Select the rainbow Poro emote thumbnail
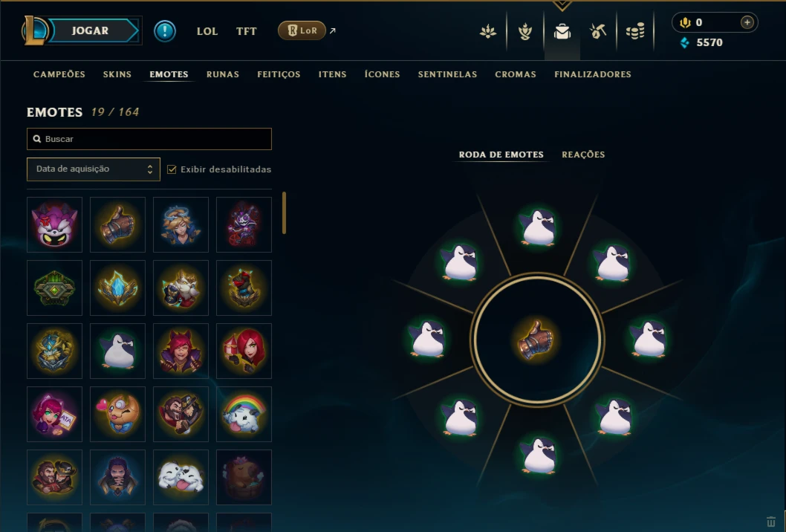The width and height of the screenshot is (786, 532). coord(244,414)
